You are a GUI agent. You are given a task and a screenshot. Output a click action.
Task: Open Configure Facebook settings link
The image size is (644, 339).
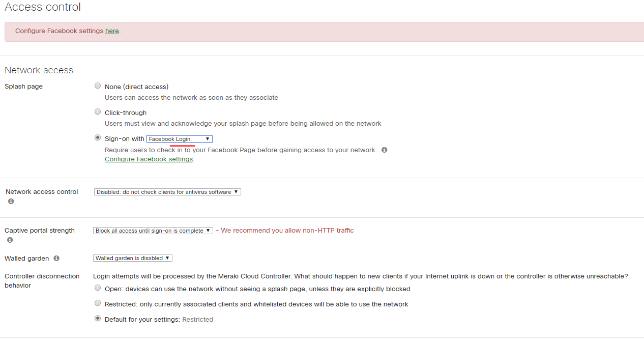[149, 159]
